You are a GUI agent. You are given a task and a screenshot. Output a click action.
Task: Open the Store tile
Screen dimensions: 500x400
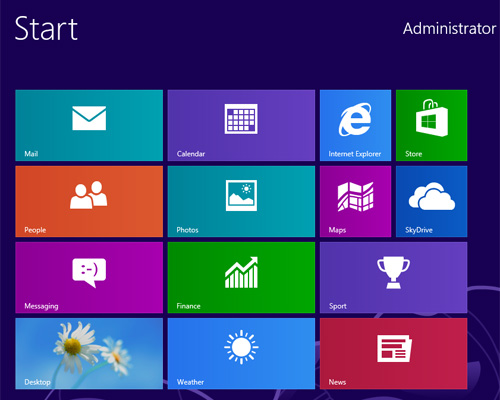pyautogui.click(x=432, y=125)
